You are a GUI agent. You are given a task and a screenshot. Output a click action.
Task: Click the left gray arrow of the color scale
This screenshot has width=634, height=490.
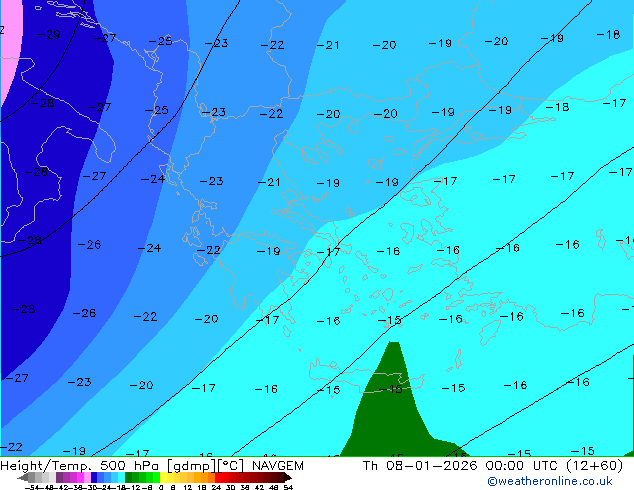(x=23, y=477)
